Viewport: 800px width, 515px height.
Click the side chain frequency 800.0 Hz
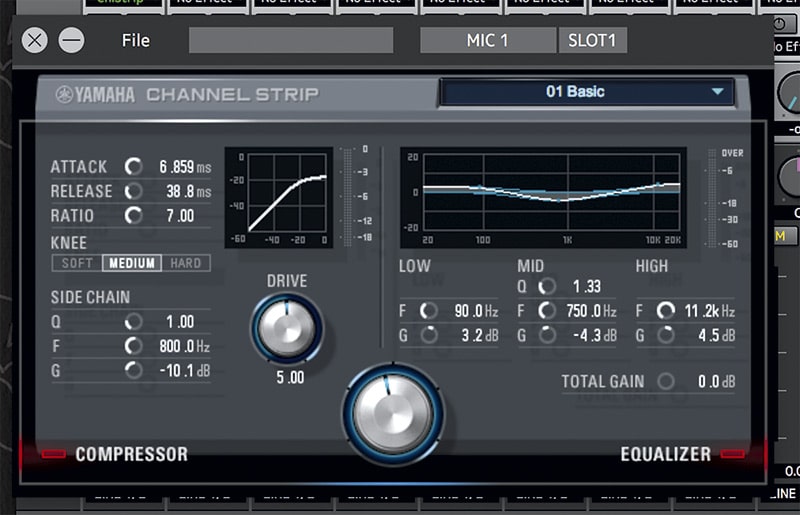184,347
